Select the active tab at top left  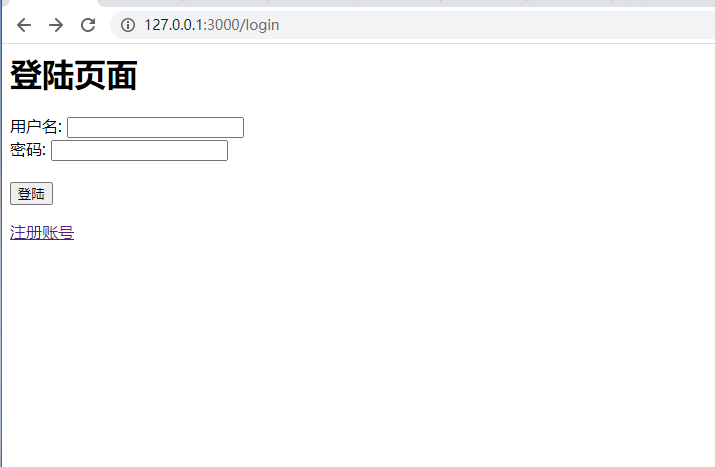50,3
